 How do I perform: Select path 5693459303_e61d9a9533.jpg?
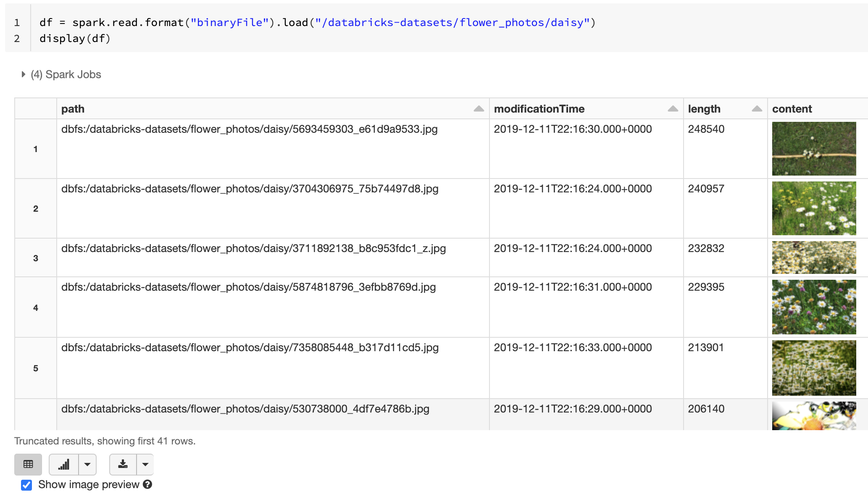pos(250,129)
